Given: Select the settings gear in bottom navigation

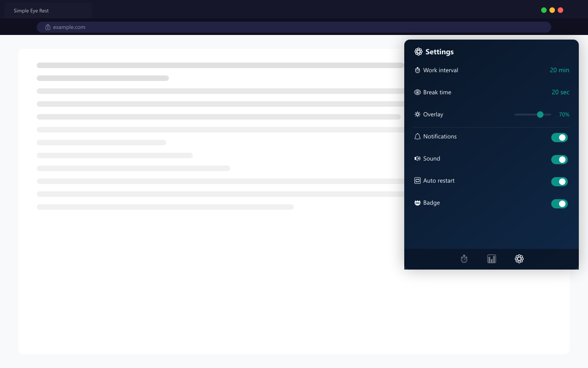Looking at the screenshot, I should tap(519, 259).
